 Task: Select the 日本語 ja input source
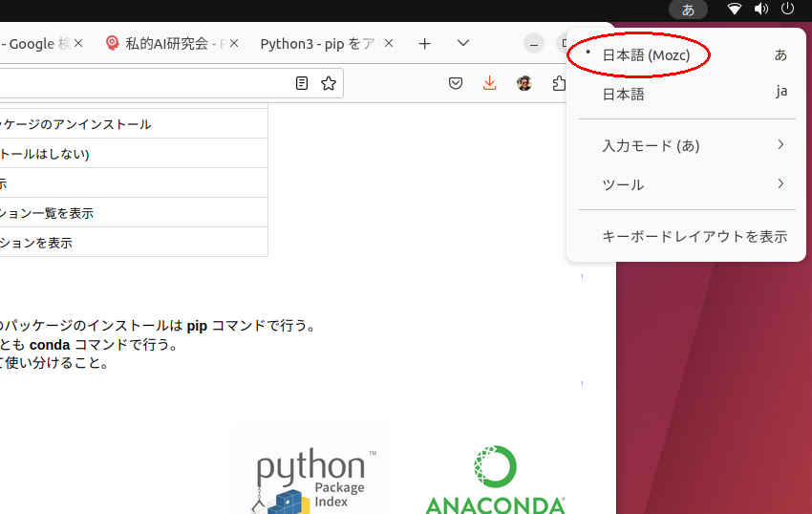623,94
